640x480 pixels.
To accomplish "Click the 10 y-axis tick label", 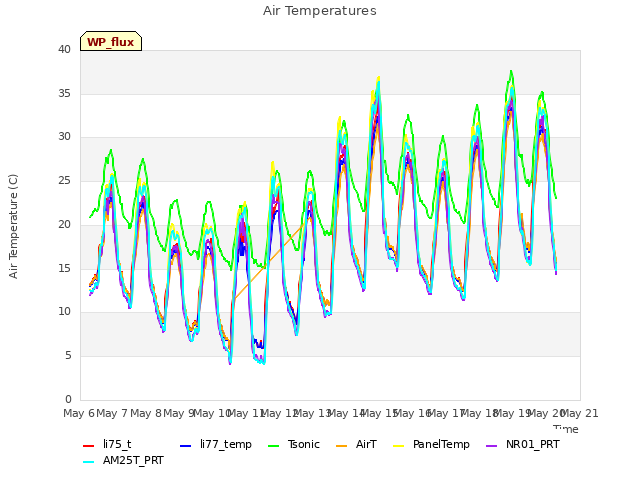I will [64, 311].
